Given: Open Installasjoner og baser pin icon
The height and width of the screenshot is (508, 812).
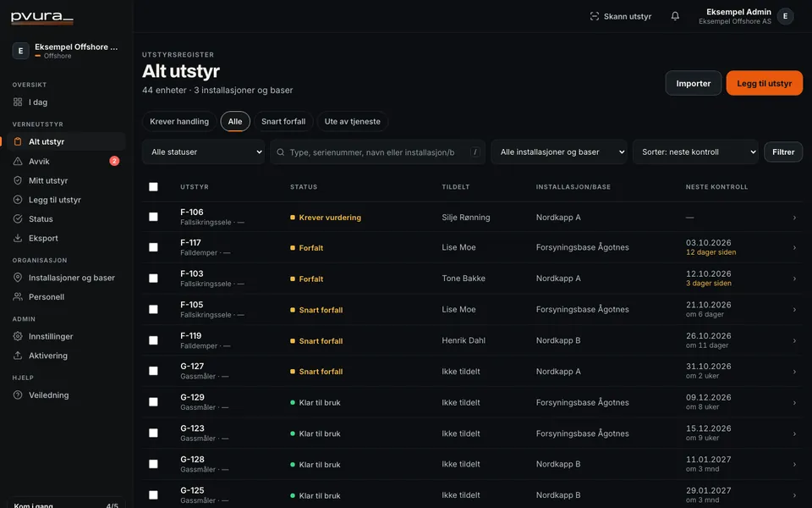Looking at the screenshot, I should coord(18,278).
